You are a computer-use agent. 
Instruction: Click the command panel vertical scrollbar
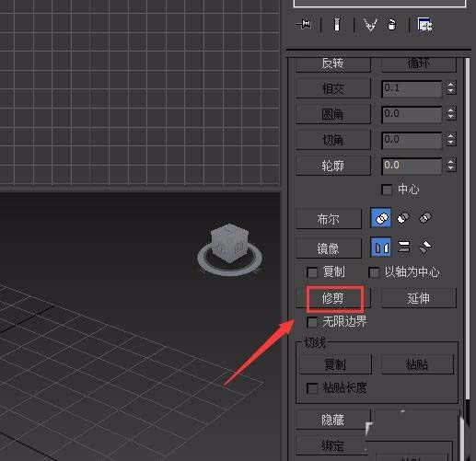click(468, 228)
